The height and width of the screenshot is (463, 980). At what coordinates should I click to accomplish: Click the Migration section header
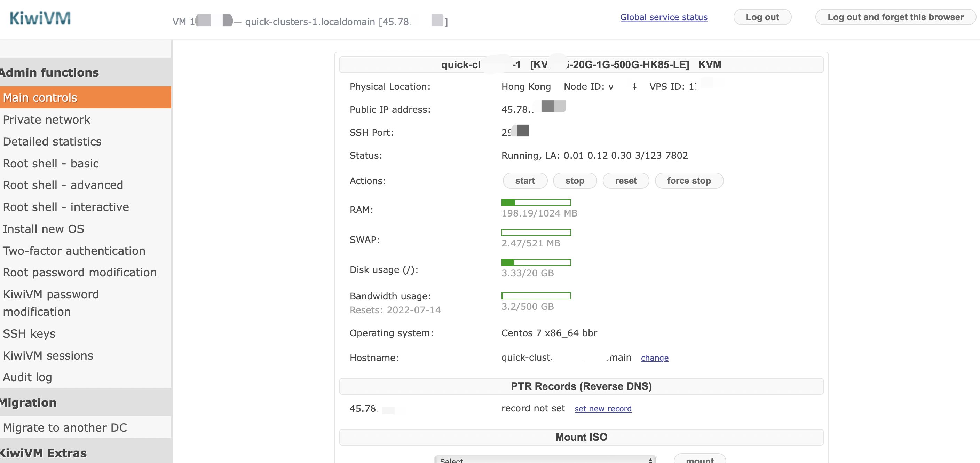(x=85, y=402)
